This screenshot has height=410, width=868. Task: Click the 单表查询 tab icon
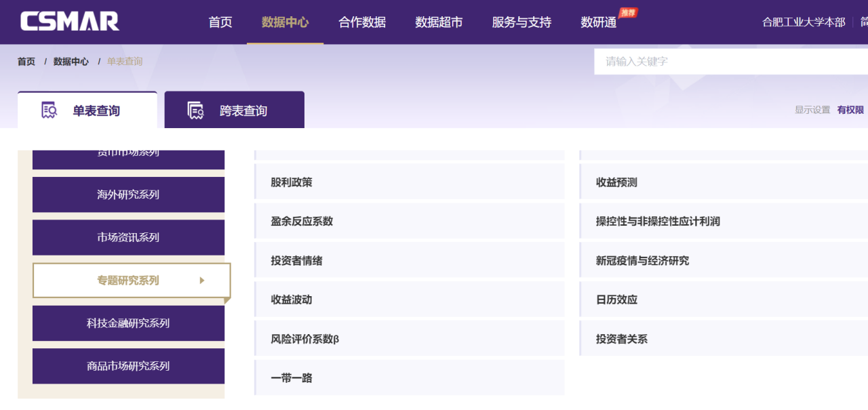49,110
